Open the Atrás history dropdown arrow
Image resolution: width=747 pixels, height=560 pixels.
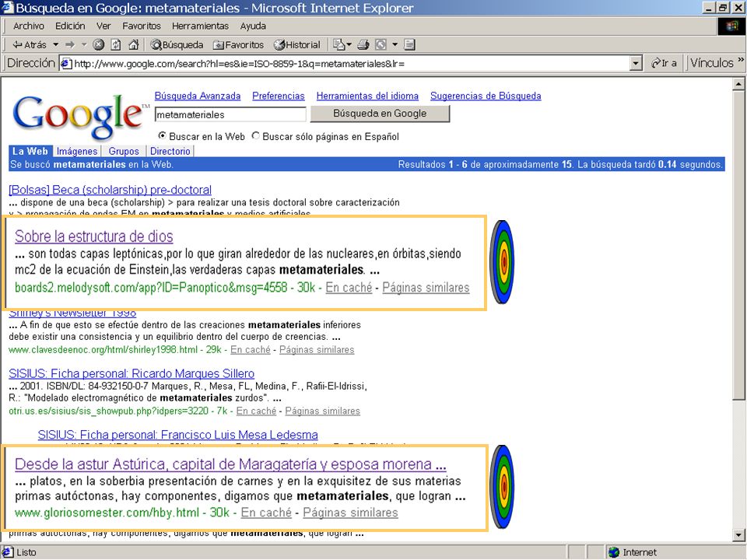click(x=56, y=45)
